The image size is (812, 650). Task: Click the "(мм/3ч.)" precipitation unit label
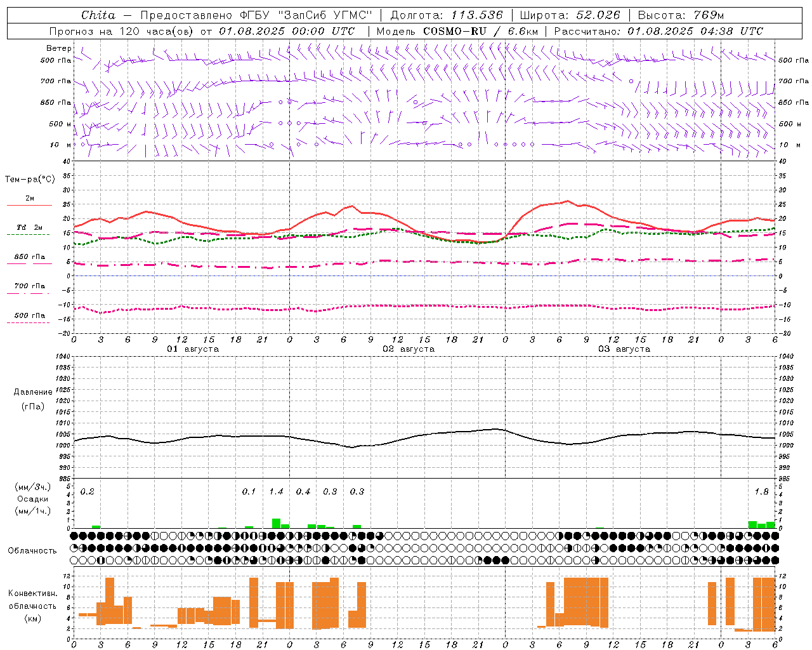pyautogui.click(x=33, y=487)
